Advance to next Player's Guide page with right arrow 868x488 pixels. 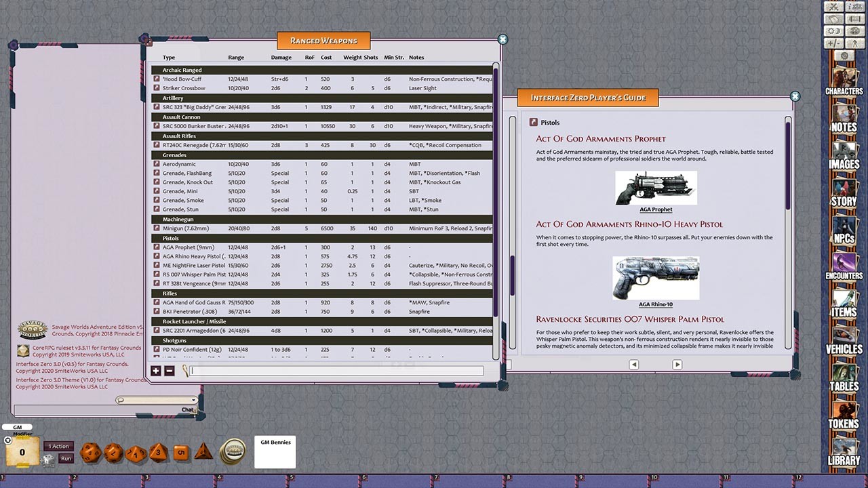[677, 364]
